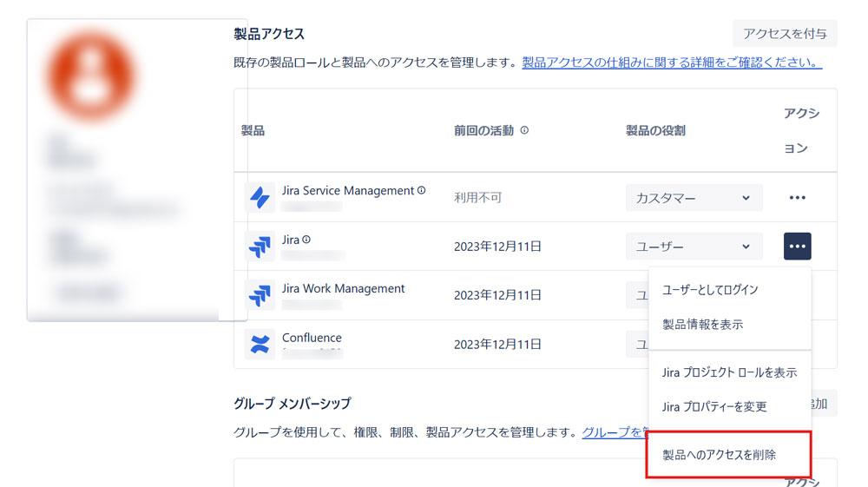Click the Confluence product icon
Image resolution: width=868 pixels, height=487 pixels.
(x=260, y=344)
